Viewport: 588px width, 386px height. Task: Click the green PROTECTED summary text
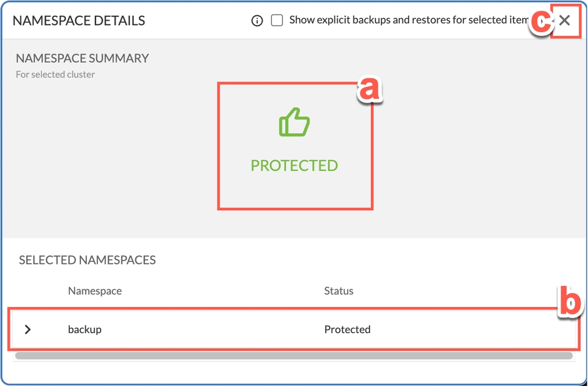pyautogui.click(x=295, y=166)
